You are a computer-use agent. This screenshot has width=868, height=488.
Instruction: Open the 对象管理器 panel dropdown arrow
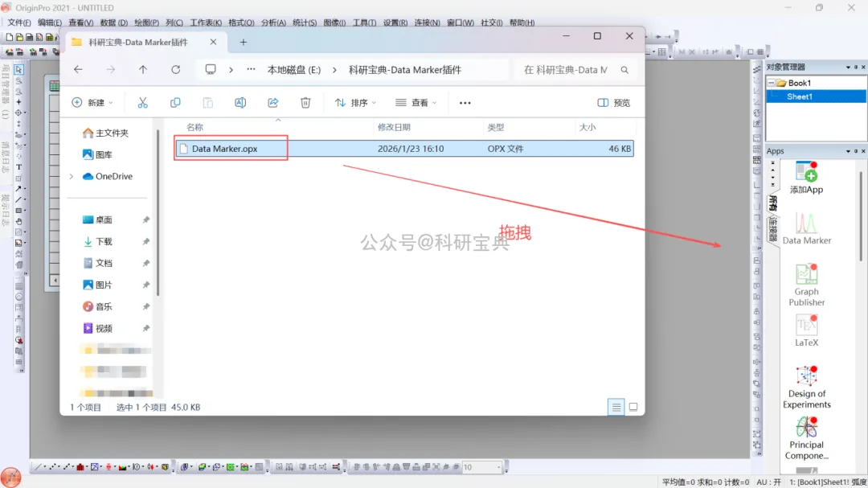[848, 67]
